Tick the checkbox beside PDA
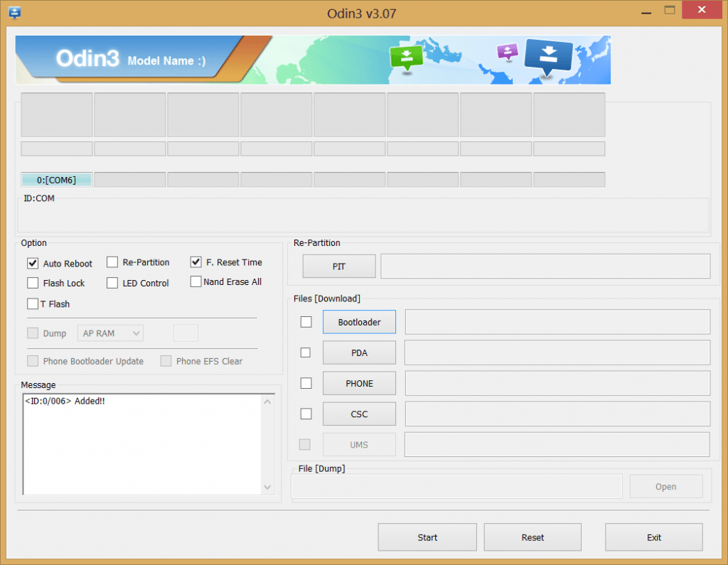This screenshot has height=565, width=728. point(306,353)
